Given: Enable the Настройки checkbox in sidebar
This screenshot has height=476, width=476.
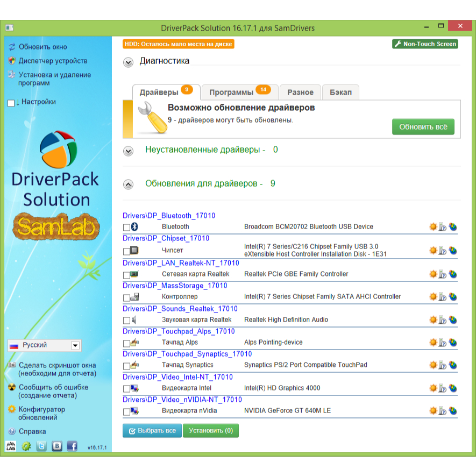Looking at the screenshot, I should (11, 103).
